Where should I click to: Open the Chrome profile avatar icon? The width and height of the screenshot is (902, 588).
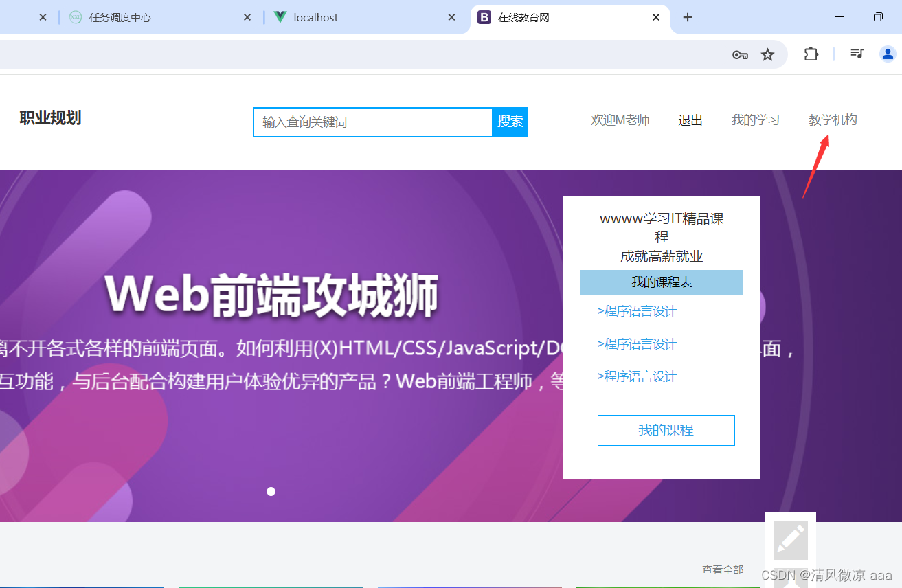pos(888,54)
